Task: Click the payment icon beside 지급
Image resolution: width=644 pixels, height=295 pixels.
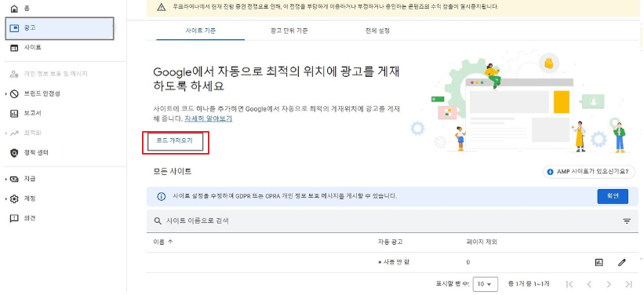Action: [14, 179]
